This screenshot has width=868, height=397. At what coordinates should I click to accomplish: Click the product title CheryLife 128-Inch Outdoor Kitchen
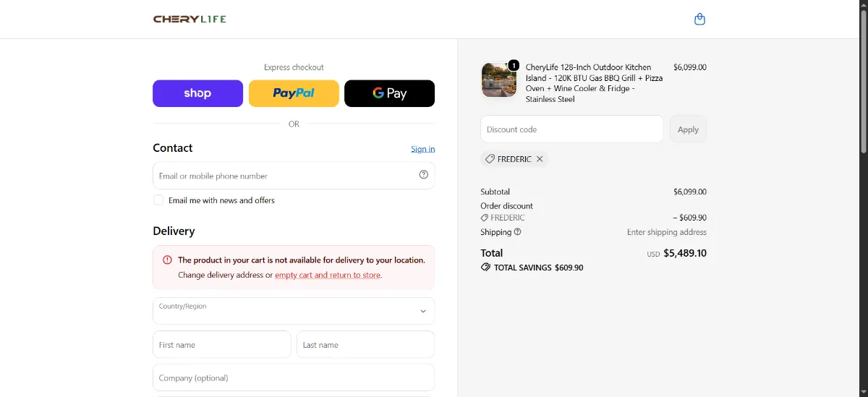[594, 83]
